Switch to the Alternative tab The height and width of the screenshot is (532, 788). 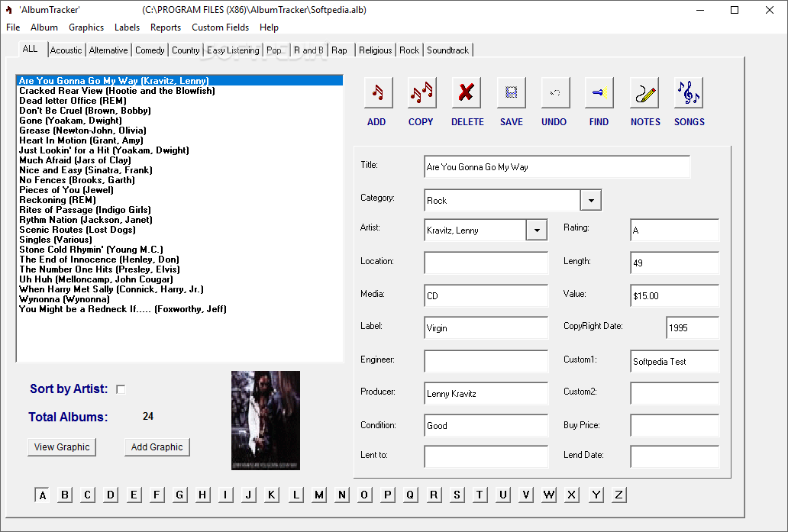coord(108,50)
